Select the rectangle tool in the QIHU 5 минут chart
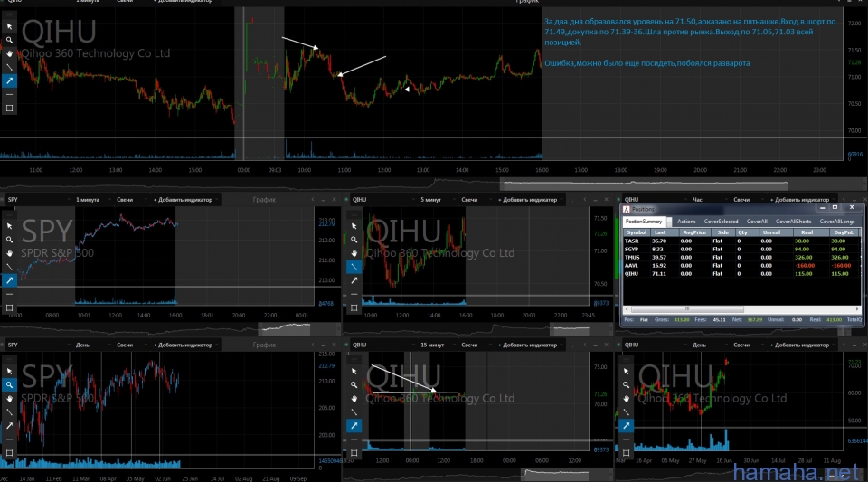The image size is (868, 482). coord(354,307)
